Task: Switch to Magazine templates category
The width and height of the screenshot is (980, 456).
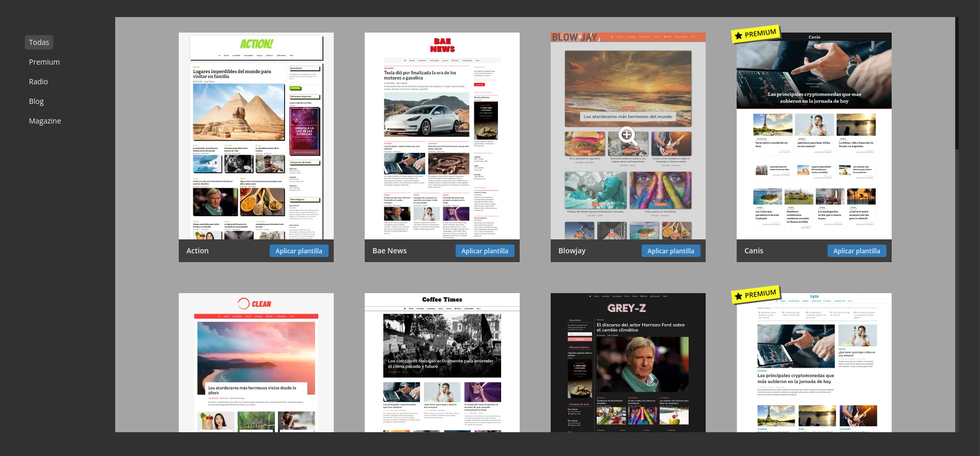Action: (x=45, y=121)
